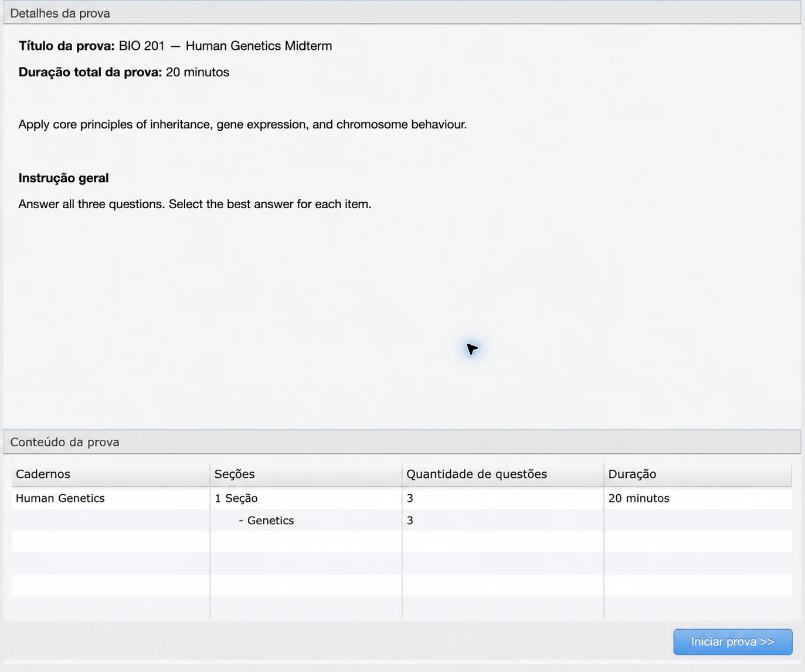Viewport: 805px width, 672px height.
Task: Click the 'Detalhes da prova' panel header
Action: click(x=402, y=13)
